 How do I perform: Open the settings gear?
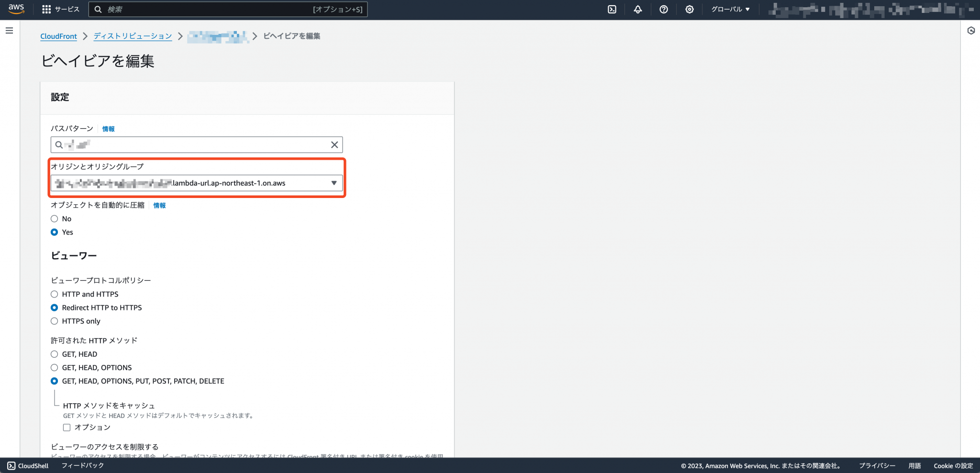tap(690, 9)
